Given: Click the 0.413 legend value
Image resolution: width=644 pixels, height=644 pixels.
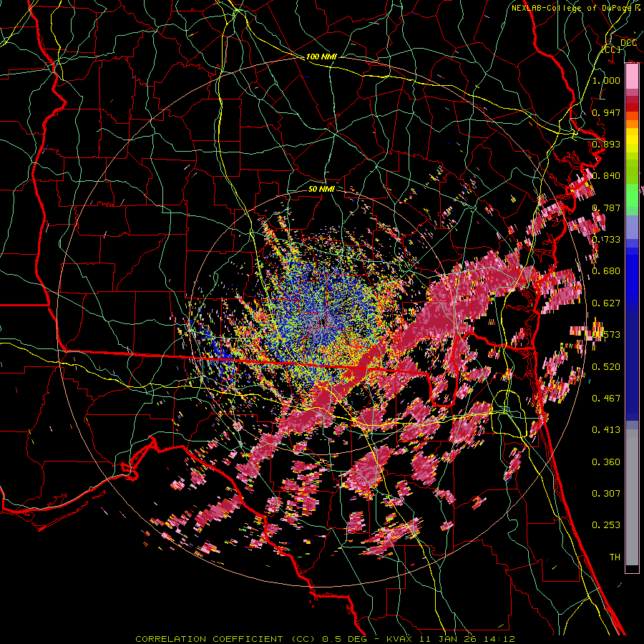Looking at the screenshot, I should [x=606, y=430].
